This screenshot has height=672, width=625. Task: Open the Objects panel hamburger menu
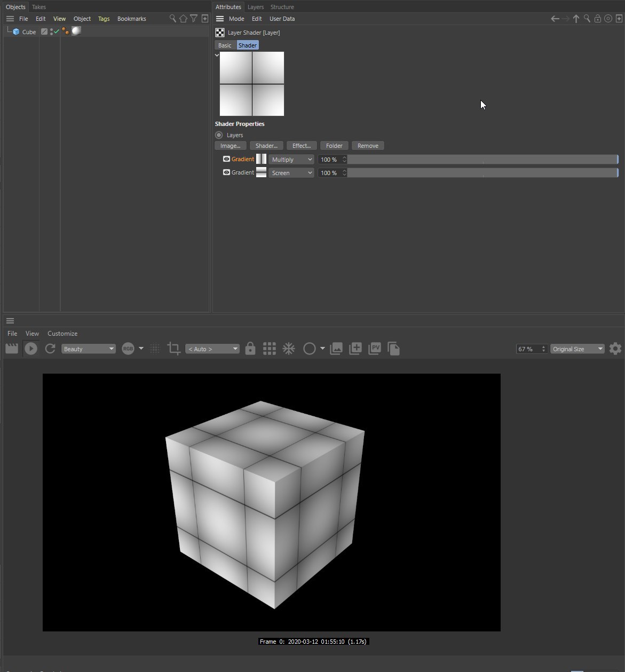[10, 19]
